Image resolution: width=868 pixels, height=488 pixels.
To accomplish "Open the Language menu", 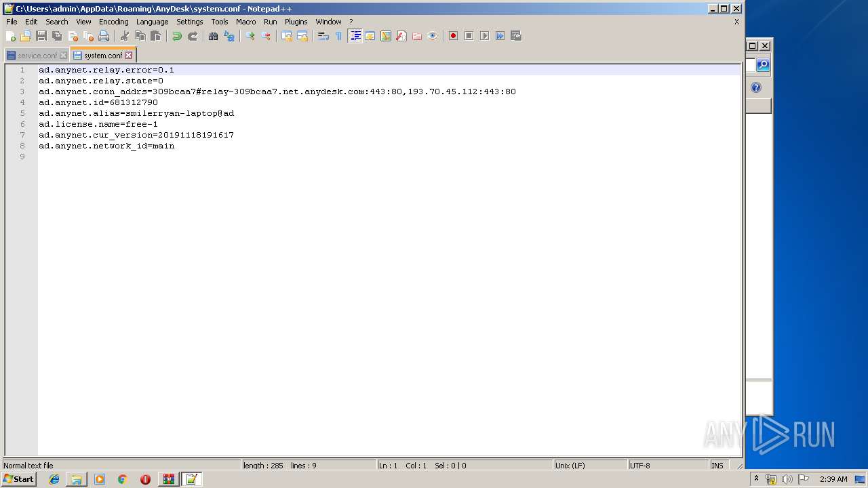I will [x=152, y=22].
